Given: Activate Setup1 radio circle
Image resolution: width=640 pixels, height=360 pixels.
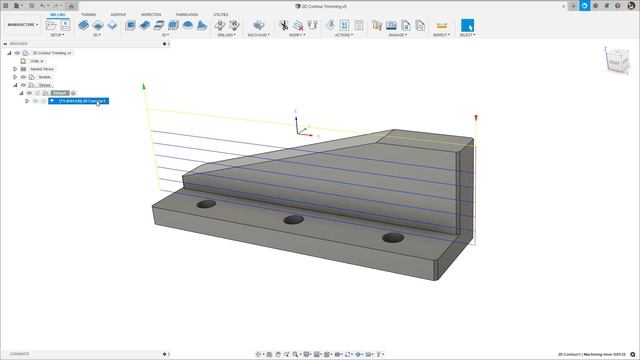Looking at the screenshot, I should (73, 93).
